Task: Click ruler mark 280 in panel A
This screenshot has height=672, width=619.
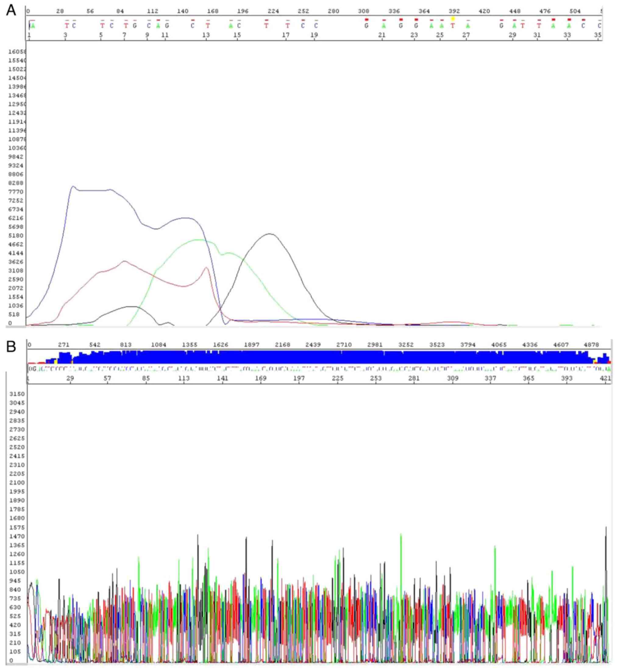Action: point(333,11)
